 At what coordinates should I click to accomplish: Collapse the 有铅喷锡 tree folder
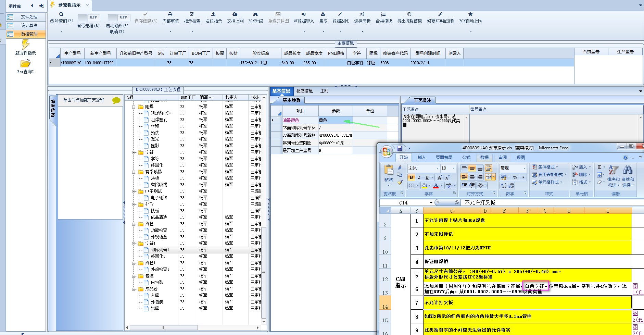[x=134, y=172]
